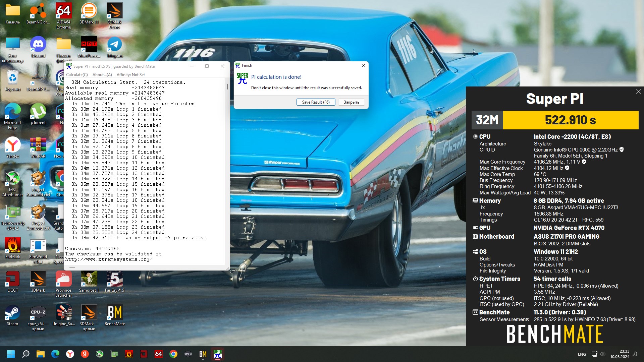Viewport: 644px width, 362px height.
Task: Open the FurMark desktop icon
Action: tap(13, 248)
